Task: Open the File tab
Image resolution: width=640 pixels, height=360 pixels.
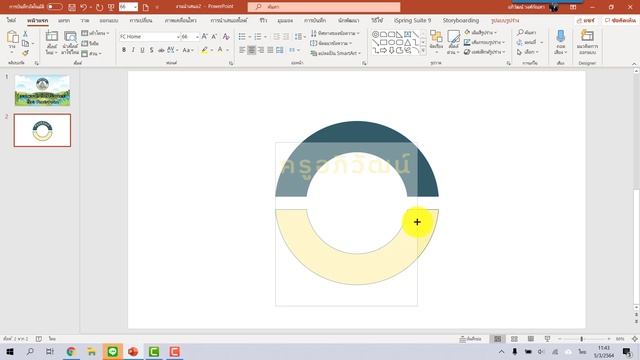Action: click(x=11, y=20)
